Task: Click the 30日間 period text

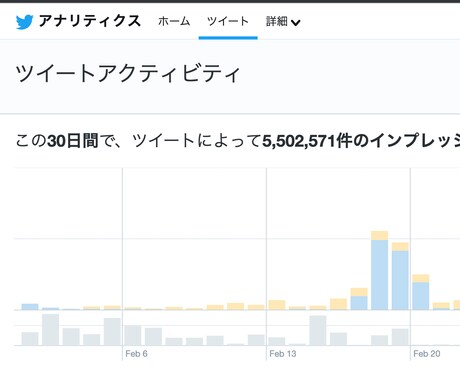Action: click(x=73, y=141)
